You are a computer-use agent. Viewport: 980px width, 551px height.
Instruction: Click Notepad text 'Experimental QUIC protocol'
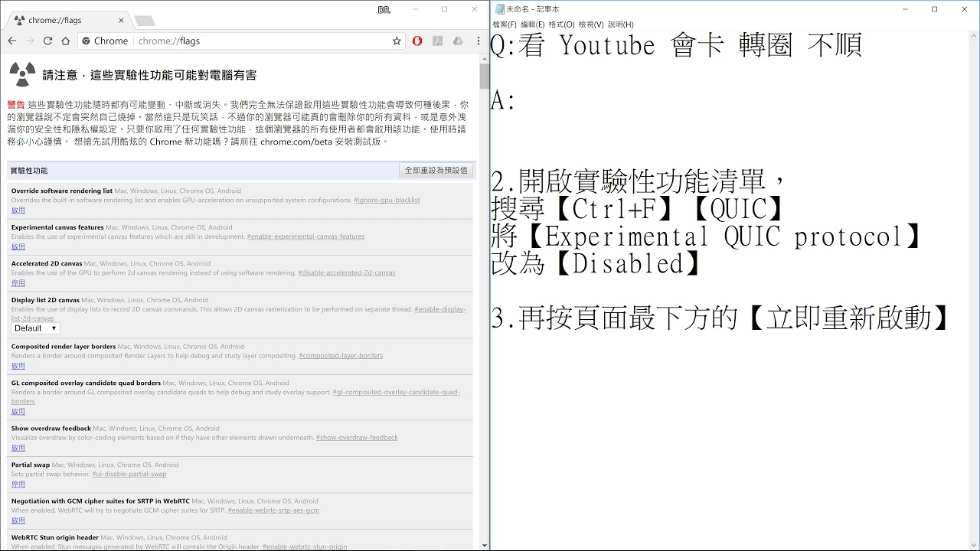[x=724, y=236]
